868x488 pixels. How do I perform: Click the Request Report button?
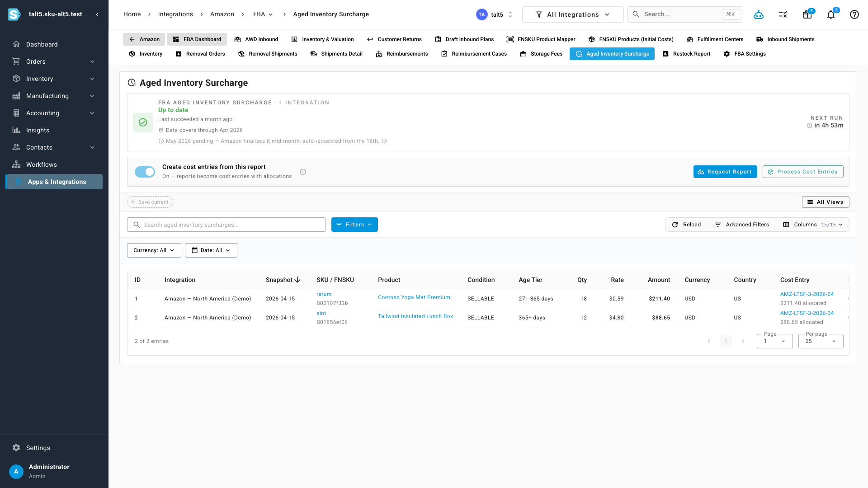tap(725, 172)
